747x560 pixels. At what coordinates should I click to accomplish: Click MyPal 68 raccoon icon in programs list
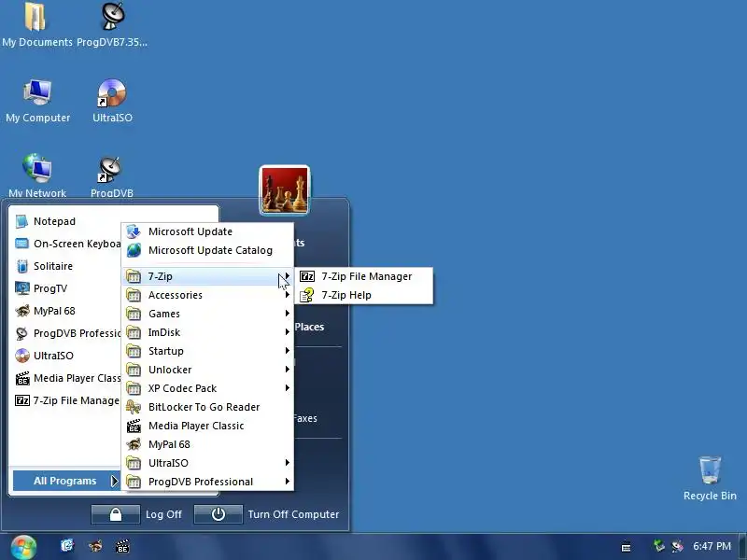coord(134,444)
